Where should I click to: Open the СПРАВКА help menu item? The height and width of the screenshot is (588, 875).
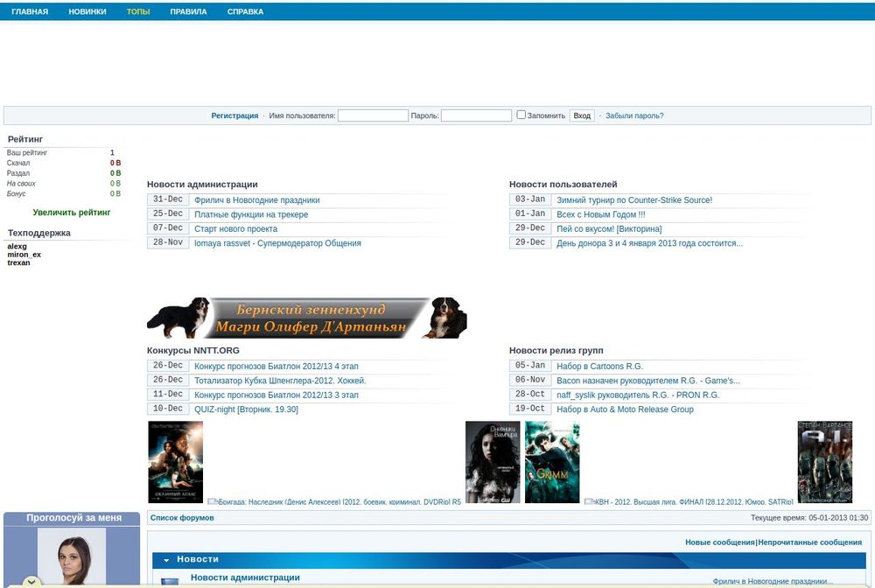(x=246, y=11)
